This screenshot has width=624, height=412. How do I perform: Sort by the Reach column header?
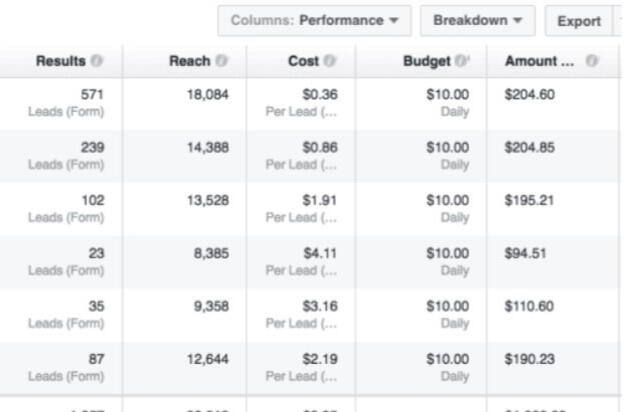coord(188,62)
